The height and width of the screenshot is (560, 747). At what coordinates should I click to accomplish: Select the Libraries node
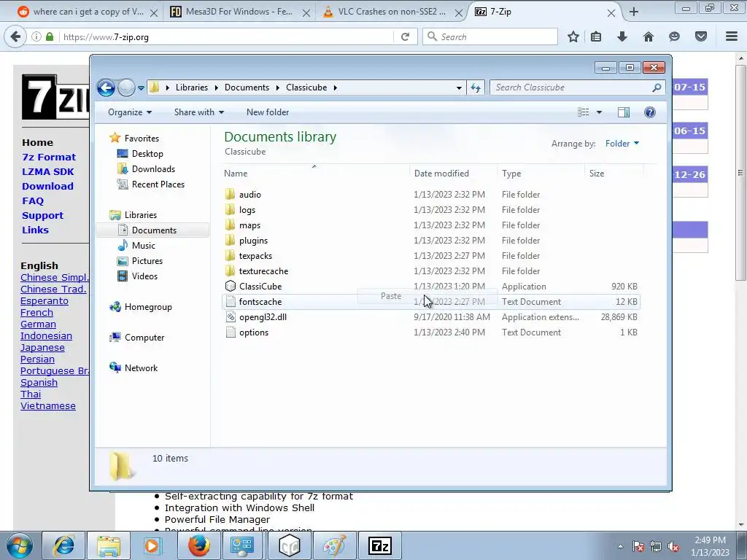141,215
